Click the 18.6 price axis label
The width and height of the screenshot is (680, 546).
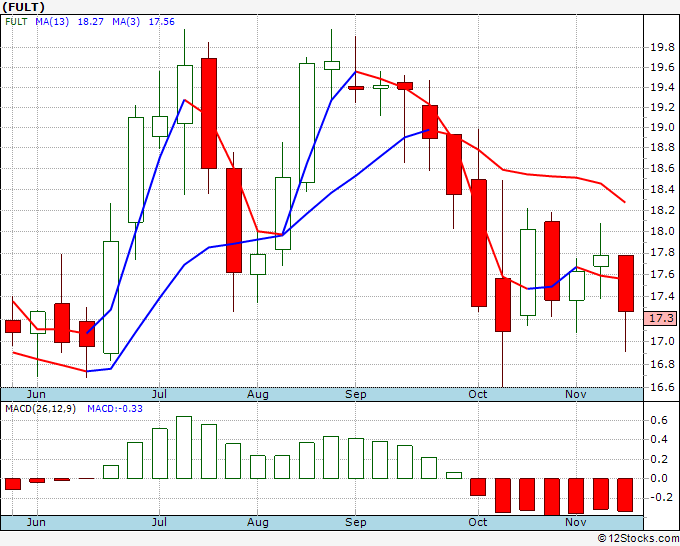pyautogui.click(x=662, y=168)
